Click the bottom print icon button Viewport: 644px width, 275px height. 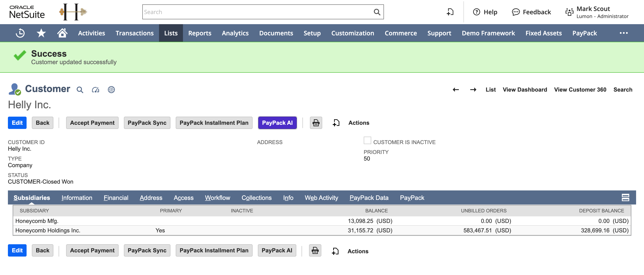(x=315, y=250)
